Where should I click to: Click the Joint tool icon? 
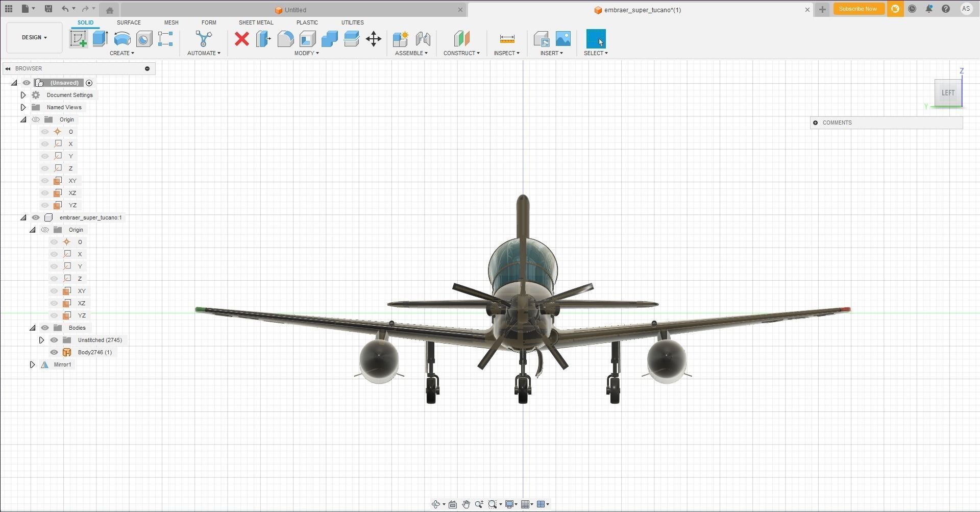pyautogui.click(x=423, y=39)
